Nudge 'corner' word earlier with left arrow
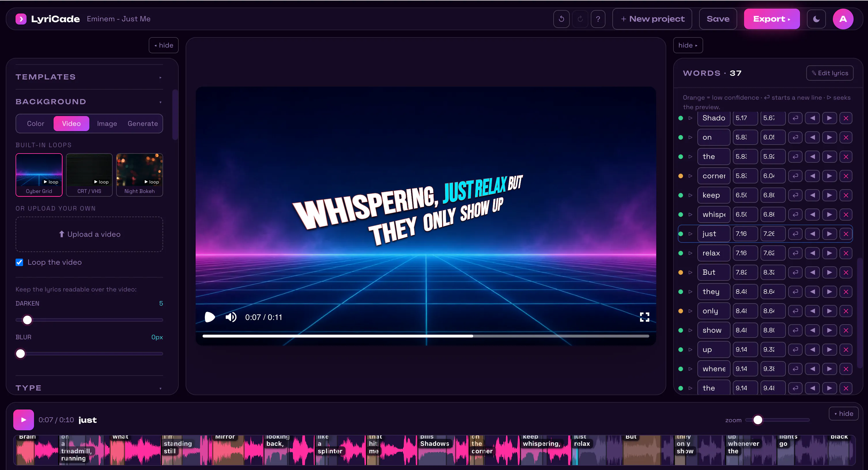The image size is (868, 470). click(812, 176)
